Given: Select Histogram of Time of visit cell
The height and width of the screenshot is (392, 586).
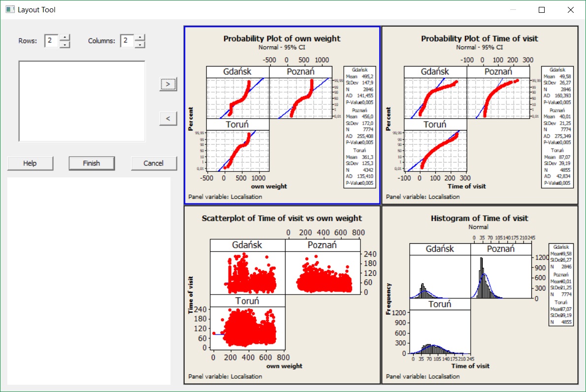Looking at the screenshot, I should click(x=479, y=294).
